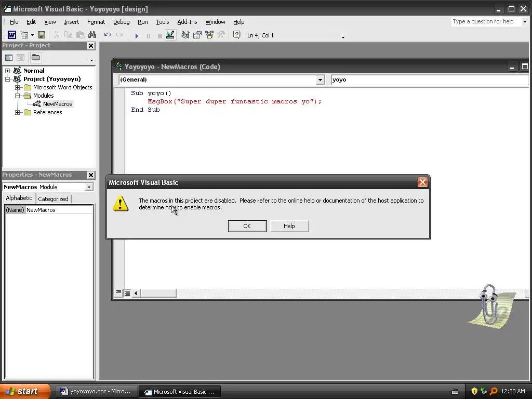Click the (Name) NewMacros property field
Viewport: 532px width, 399px height.
pos(49,210)
